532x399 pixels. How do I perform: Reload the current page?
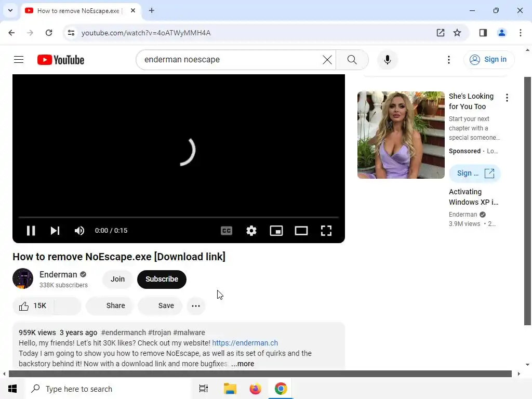tap(49, 33)
